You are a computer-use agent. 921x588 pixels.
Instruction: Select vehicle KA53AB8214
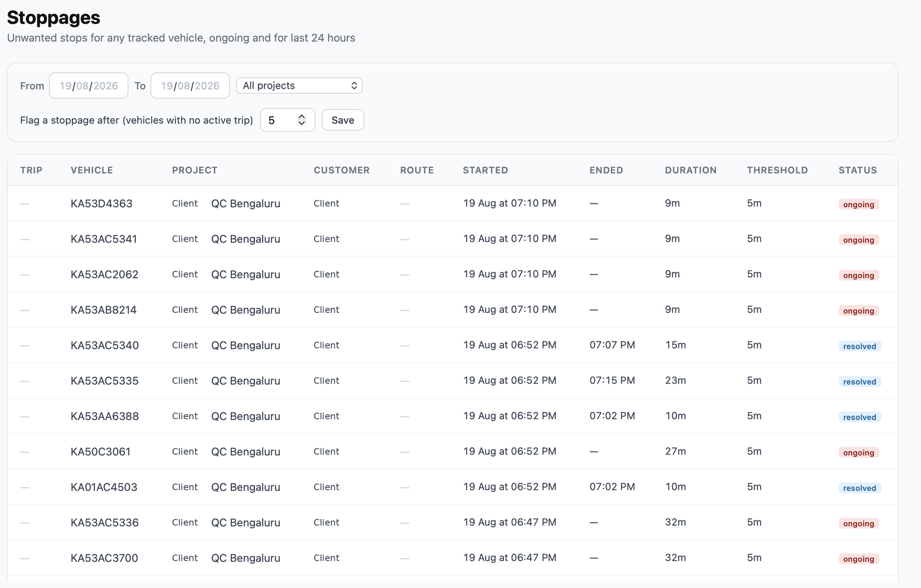[x=104, y=310]
